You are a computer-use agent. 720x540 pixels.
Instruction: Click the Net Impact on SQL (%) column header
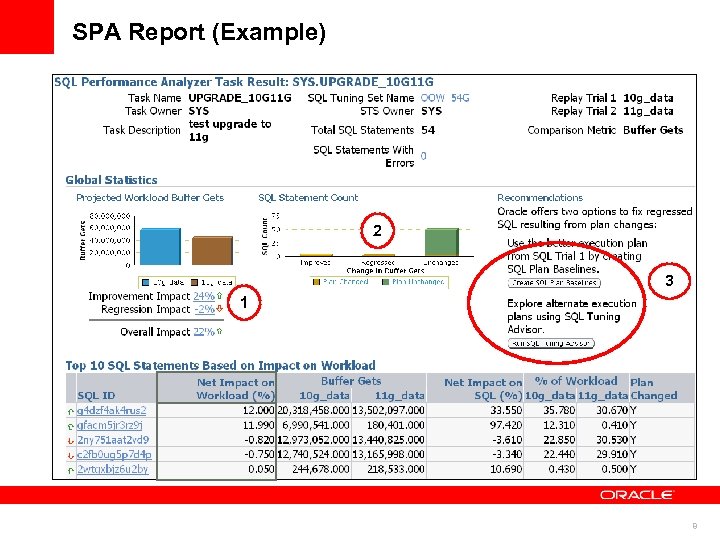click(475, 388)
